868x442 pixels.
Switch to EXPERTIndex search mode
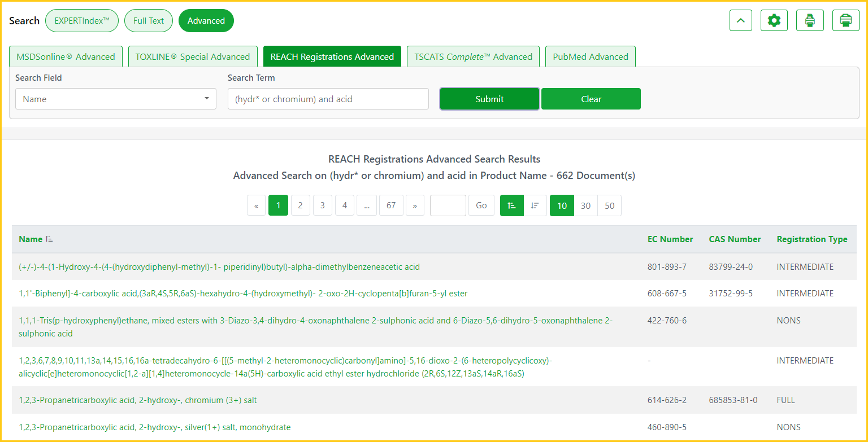click(82, 21)
